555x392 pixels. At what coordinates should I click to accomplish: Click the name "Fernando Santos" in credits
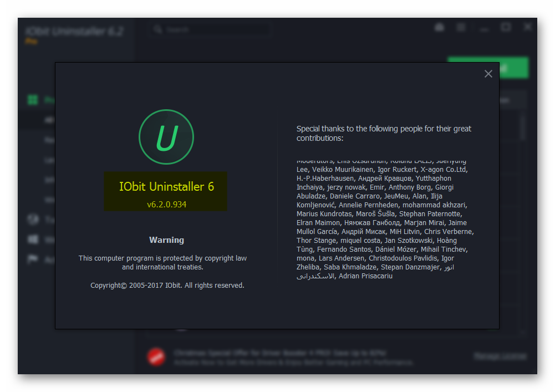pos(344,250)
